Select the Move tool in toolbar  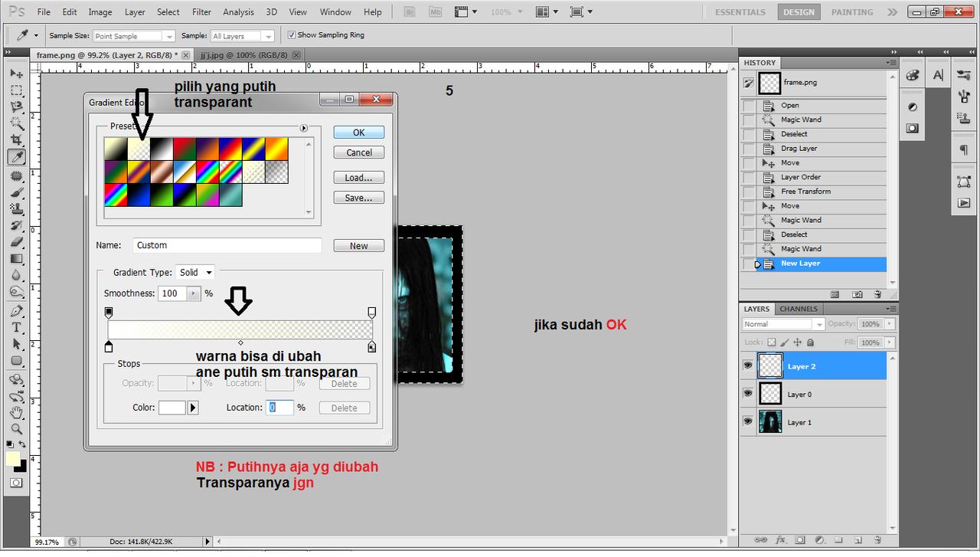point(16,74)
